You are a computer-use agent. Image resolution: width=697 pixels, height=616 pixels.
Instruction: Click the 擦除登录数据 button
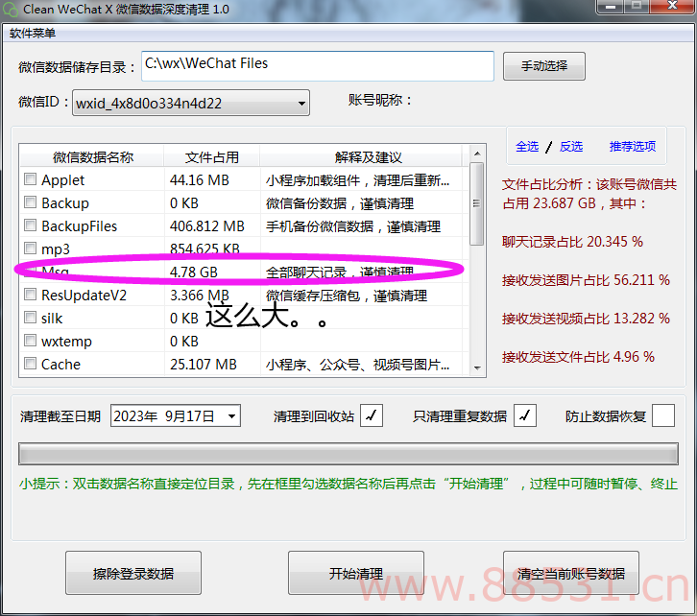[x=133, y=574]
